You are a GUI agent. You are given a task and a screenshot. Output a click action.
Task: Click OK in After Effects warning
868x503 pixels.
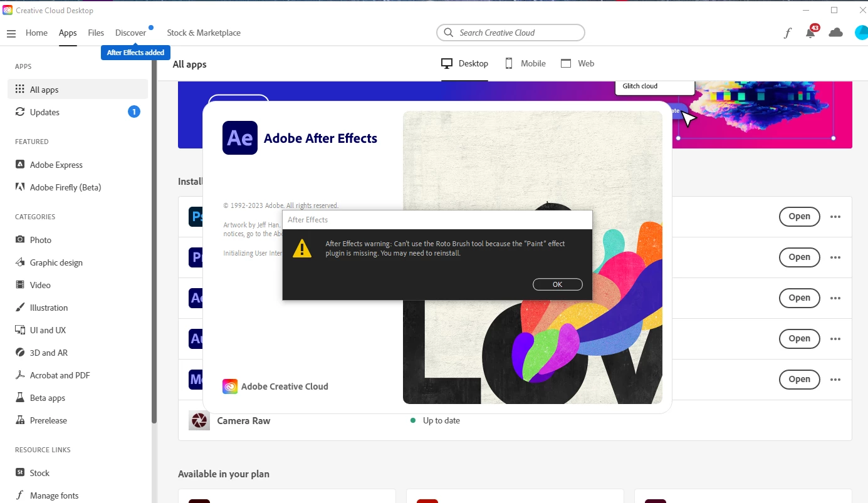(x=558, y=284)
